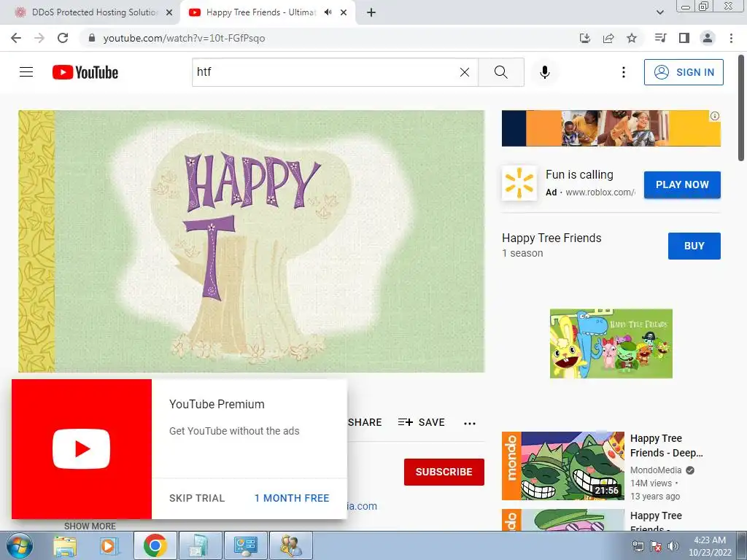Open the 21:56 Deep video thumbnail

coord(563,466)
